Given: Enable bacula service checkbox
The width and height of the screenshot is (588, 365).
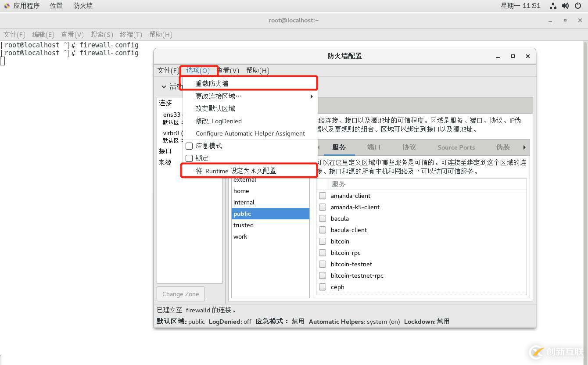Looking at the screenshot, I should (x=323, y=218).
